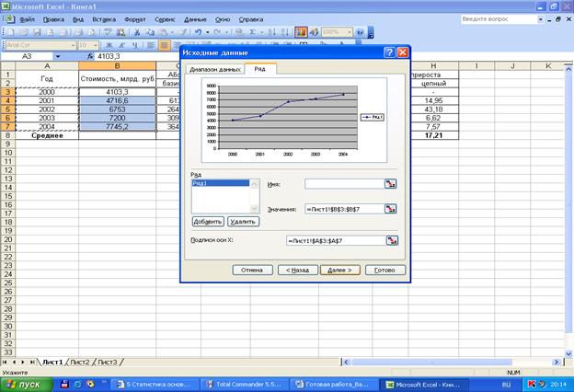Click the Chart Wizard icon in the toolbar

pyautogui.click(x=302, y=31)
